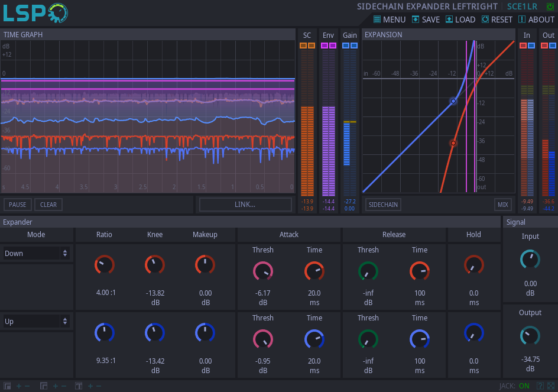Click the outlined-square scaling icon in the bottom bar
Viewport: 558px width, 392px height.
[44, 386]
